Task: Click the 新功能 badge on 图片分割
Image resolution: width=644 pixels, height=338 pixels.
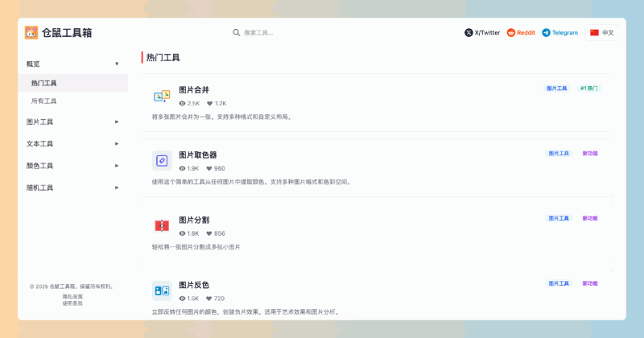Action: point(590,218)
